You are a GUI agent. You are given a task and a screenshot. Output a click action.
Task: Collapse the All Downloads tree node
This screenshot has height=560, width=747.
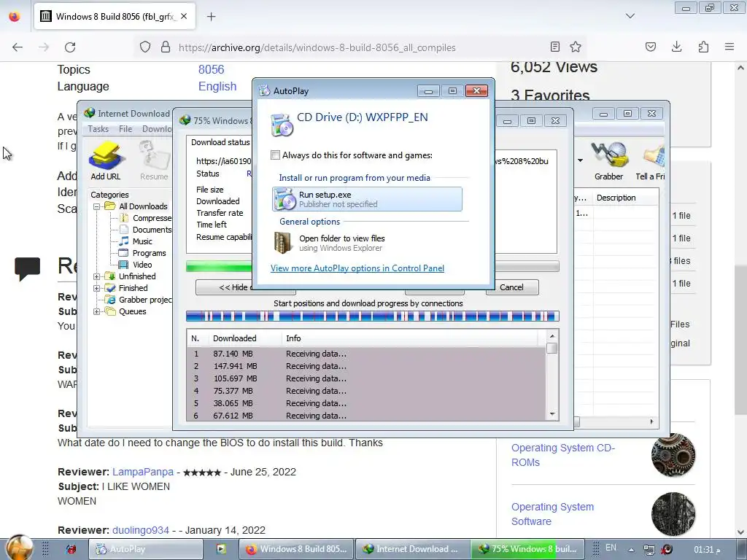(x=97, y=206)
